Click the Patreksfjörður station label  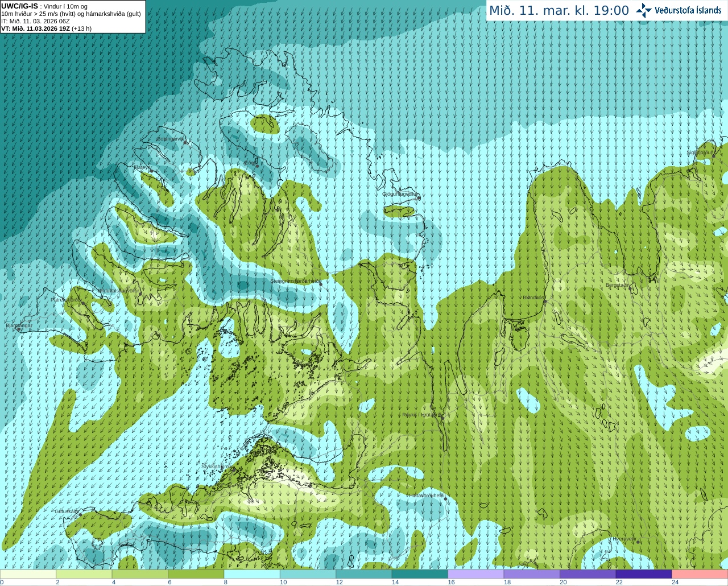(67, 299)
